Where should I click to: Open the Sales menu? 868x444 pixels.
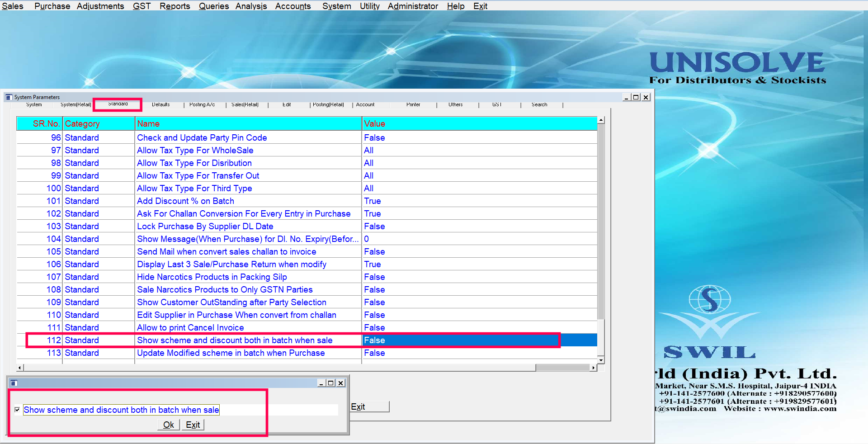click(x=13, y=6)
